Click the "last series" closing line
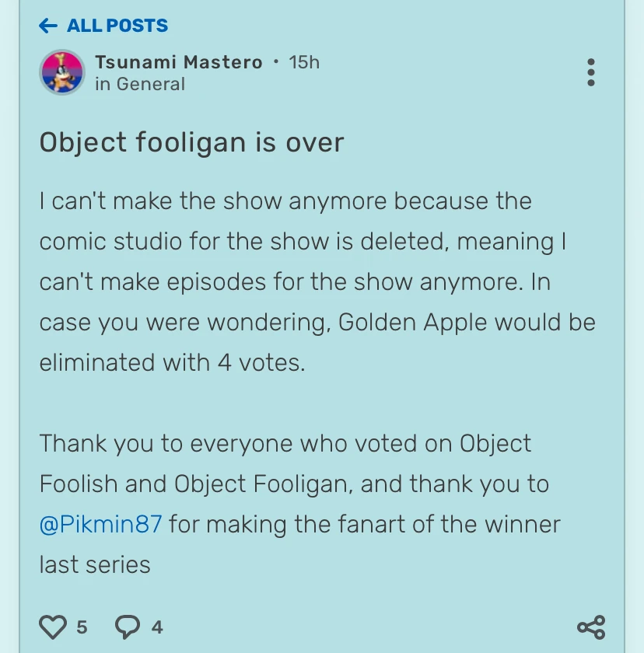Image resolution: width=644 pixels, height=653 pixels. tap(95, 564)
